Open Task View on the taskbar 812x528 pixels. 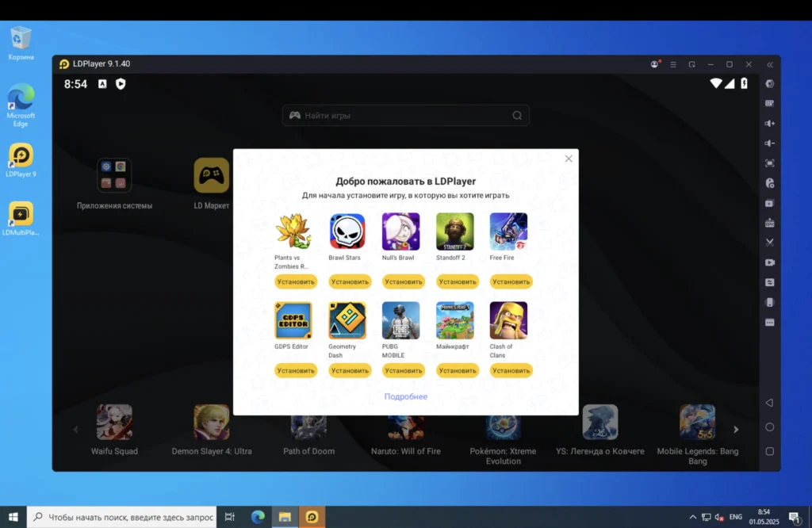click(x=229, y=517)
